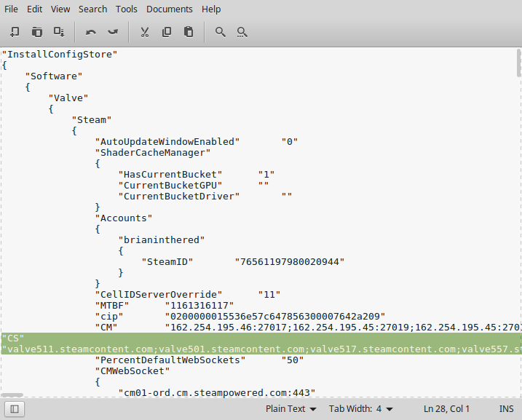This screenshot has width=522, height=420.
Task: Open the View menu
Action: 60,9
